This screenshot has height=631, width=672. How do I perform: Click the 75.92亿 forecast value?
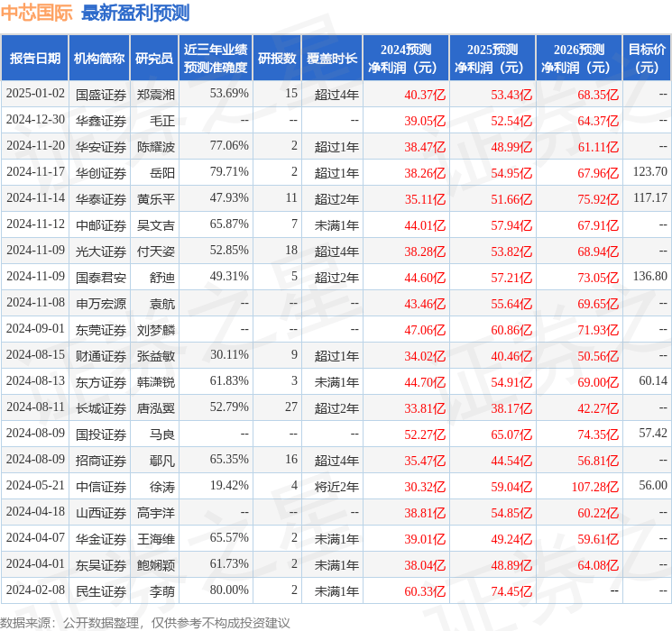coord(598,199)
